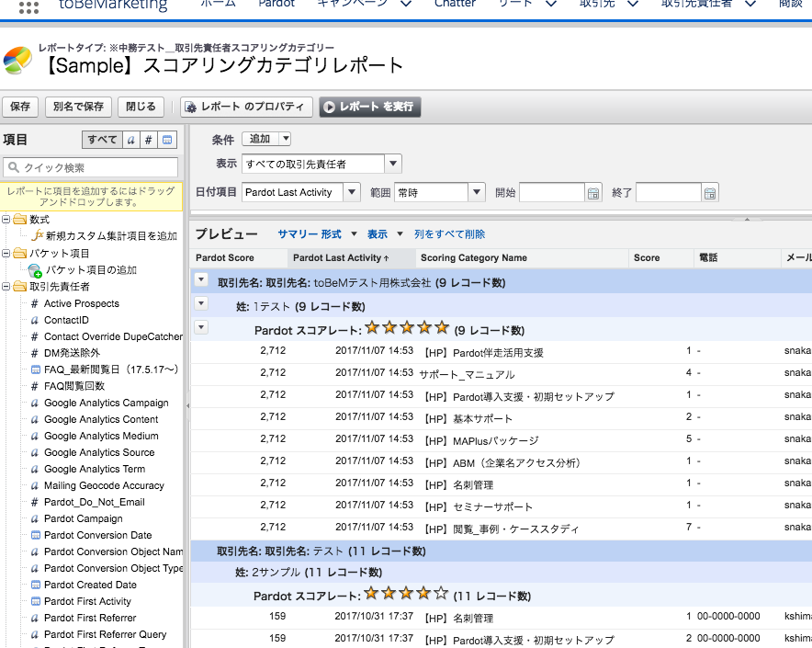Select the Pardot First Referrer field
This screenshot has height=648, width=812.
pyautogui.click(x=90, y=618)
